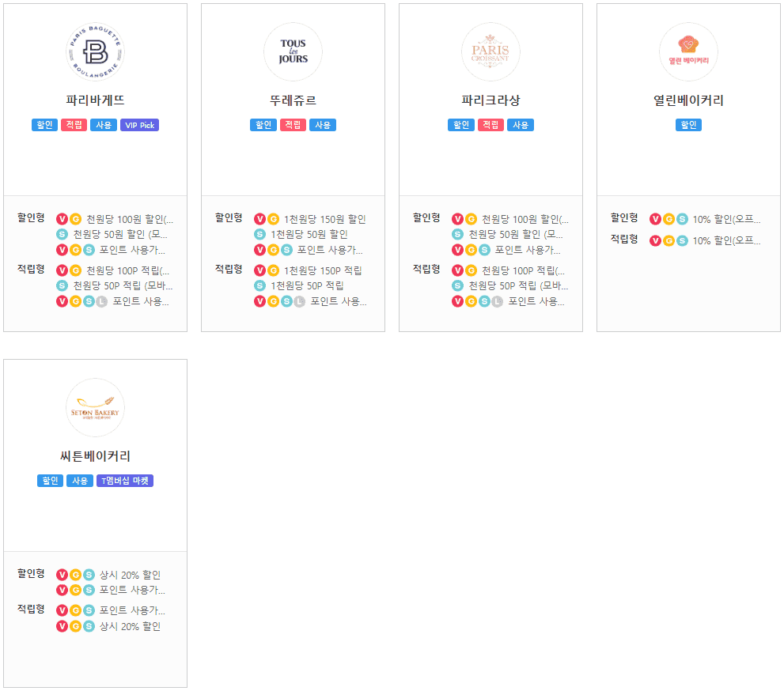Click the 적립 tag on 뚜레쥬르
Viewport: 784px width, 691px height.
click(293, 125)
